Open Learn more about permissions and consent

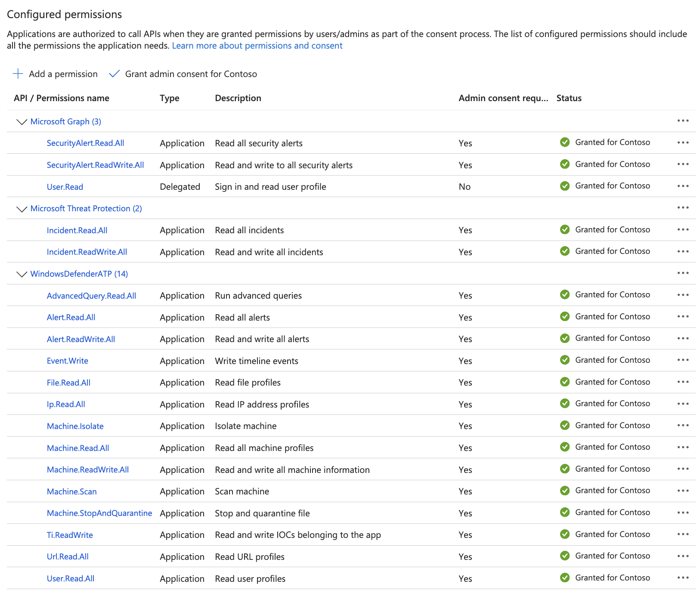(257, 46)
